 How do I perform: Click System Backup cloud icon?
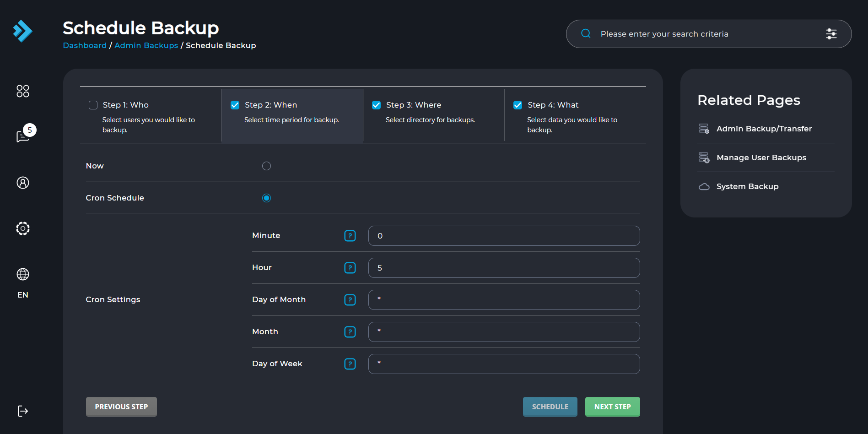click(x=704, y=186)
